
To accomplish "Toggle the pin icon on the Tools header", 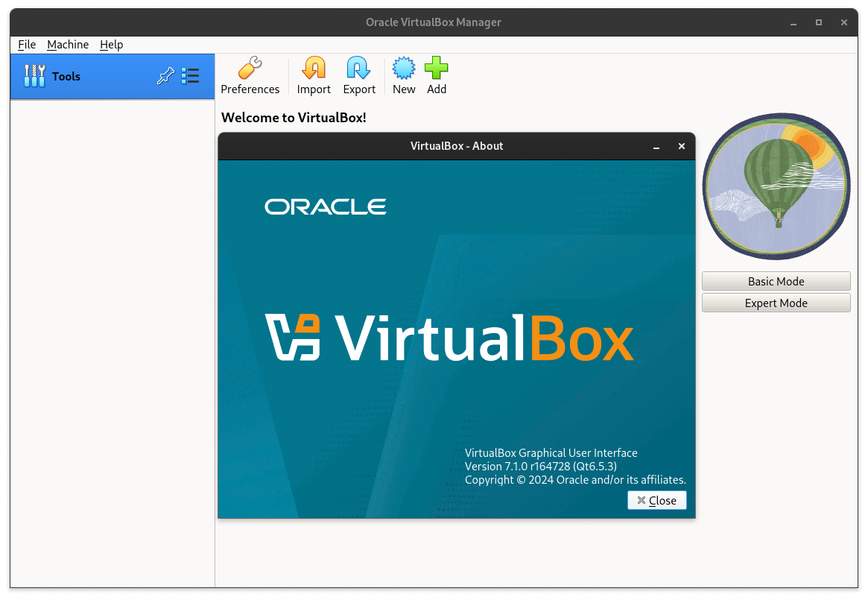I will coord(165,75).
